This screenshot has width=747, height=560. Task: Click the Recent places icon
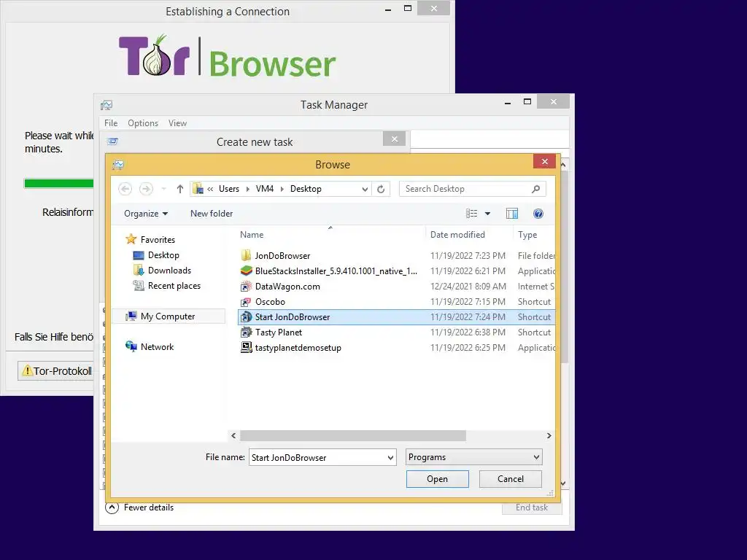click(138, 286)
